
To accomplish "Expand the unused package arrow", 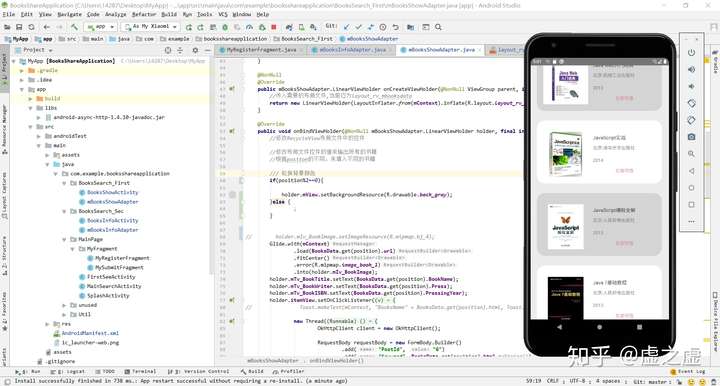I will click(64, 305).
